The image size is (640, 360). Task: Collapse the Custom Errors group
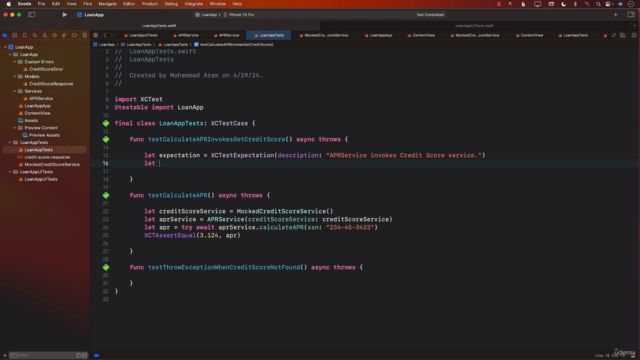point(15,62)
